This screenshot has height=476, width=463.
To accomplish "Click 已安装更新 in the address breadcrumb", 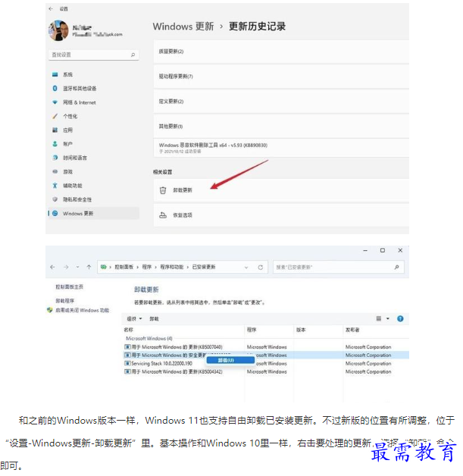I will click(x=204, y=267).
